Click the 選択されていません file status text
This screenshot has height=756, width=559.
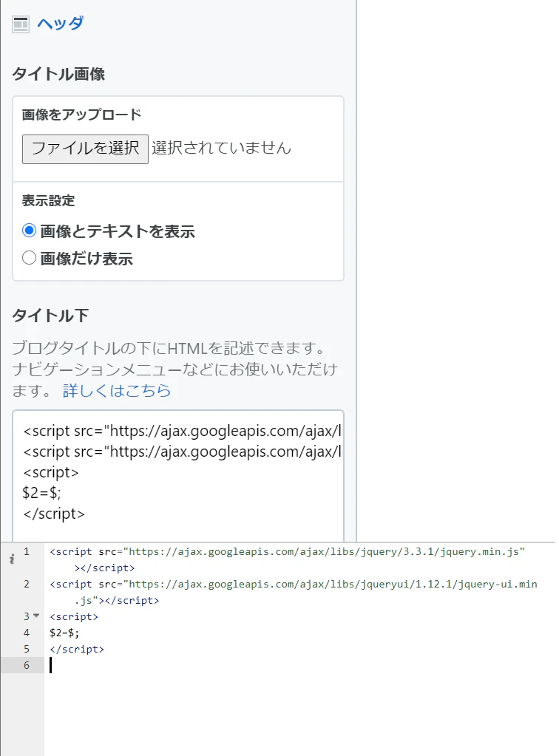[221, 148]
